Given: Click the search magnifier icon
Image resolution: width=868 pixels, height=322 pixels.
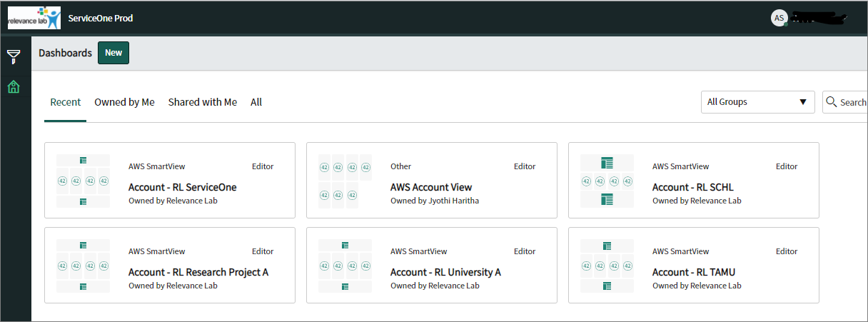Looking at the screenshot, I should coord(831,102).
